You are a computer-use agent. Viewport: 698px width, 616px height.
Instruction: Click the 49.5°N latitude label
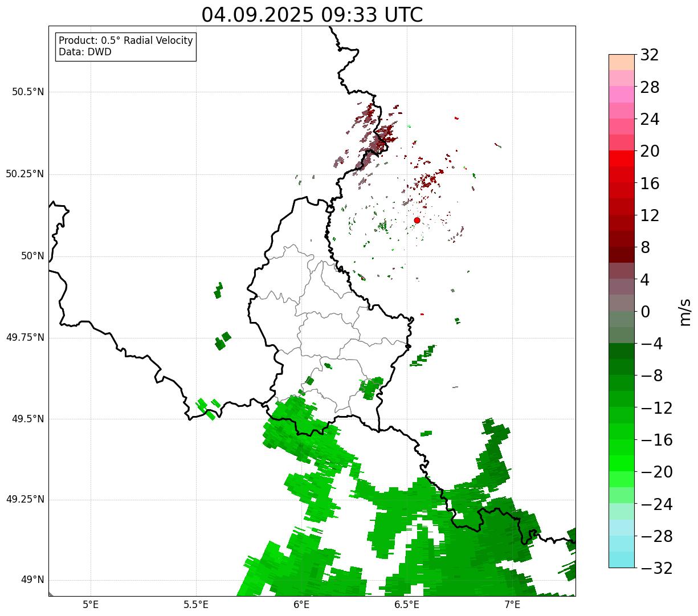(28, 419)
